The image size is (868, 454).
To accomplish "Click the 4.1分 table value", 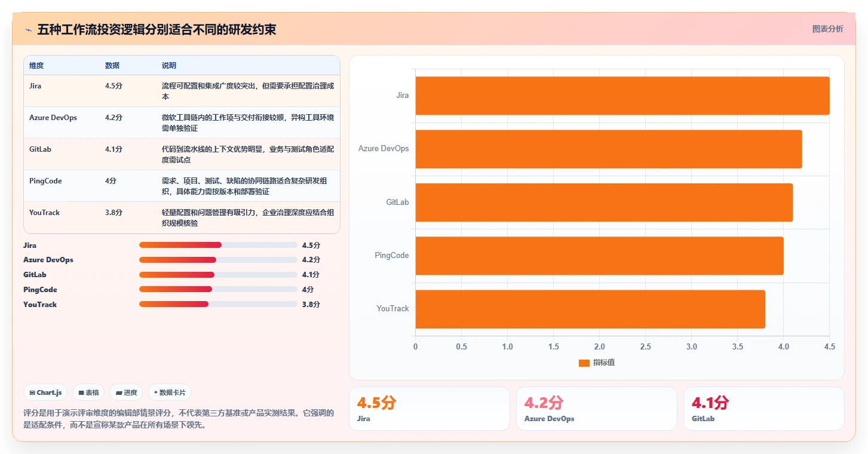I will point(114,149).
